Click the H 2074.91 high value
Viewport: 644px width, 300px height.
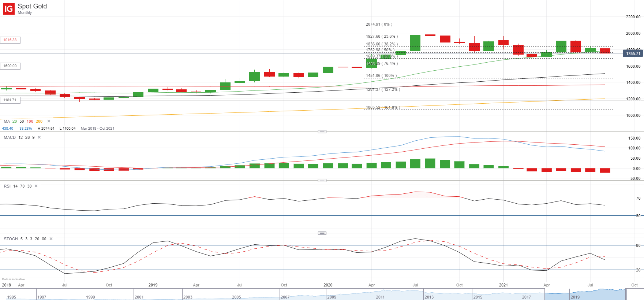[x=46, y=129]
